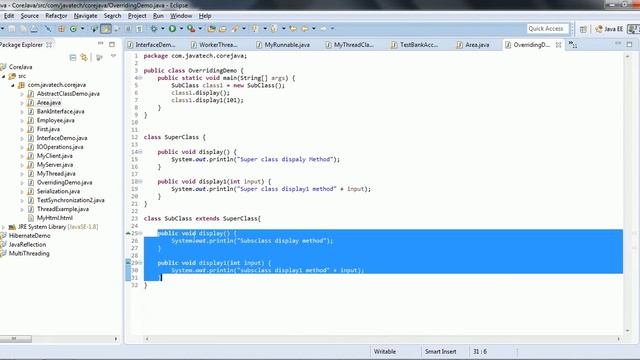This screenshot has width=640, height=360.
Task: Open the Run button dropdown arrow
Action: pos(181,29)
